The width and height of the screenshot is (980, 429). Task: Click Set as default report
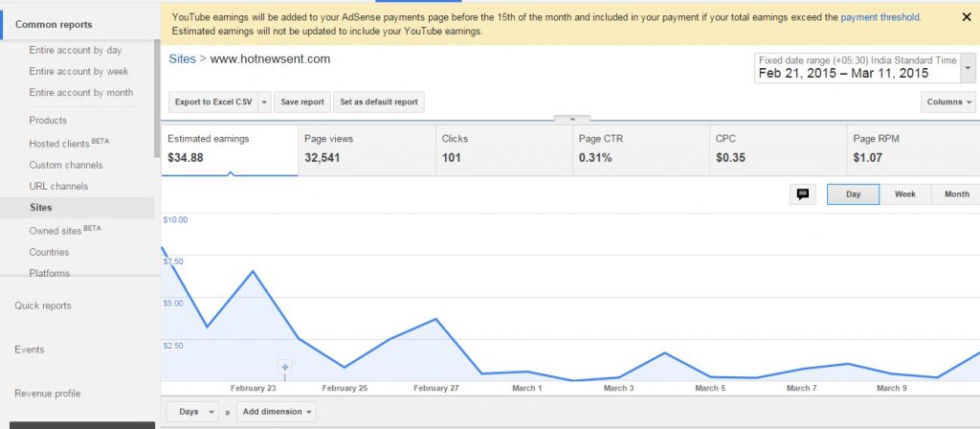click(x=379, y=102)
